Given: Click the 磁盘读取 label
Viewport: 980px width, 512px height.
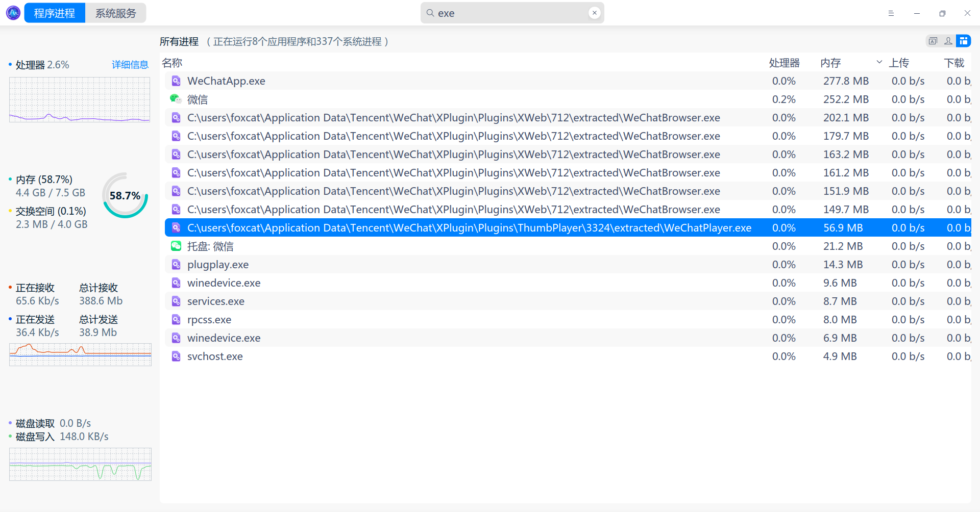Looking at the screenshot, I should point(35,423).
